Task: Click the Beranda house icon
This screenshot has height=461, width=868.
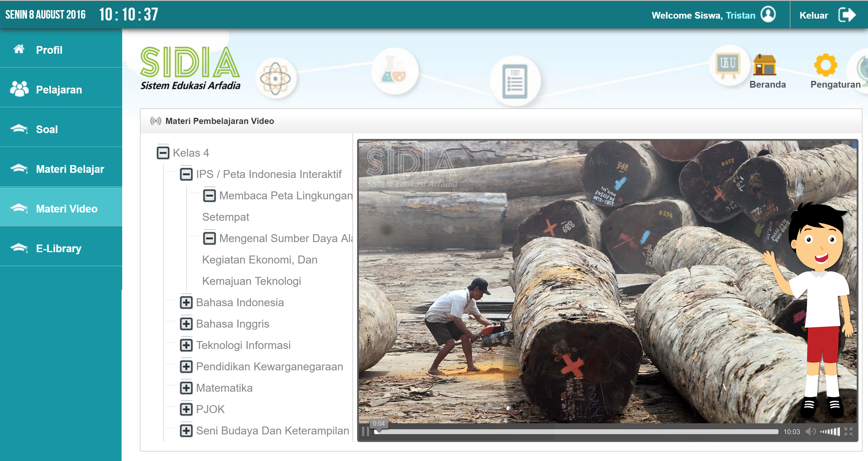Action: [x=764, y=64]
